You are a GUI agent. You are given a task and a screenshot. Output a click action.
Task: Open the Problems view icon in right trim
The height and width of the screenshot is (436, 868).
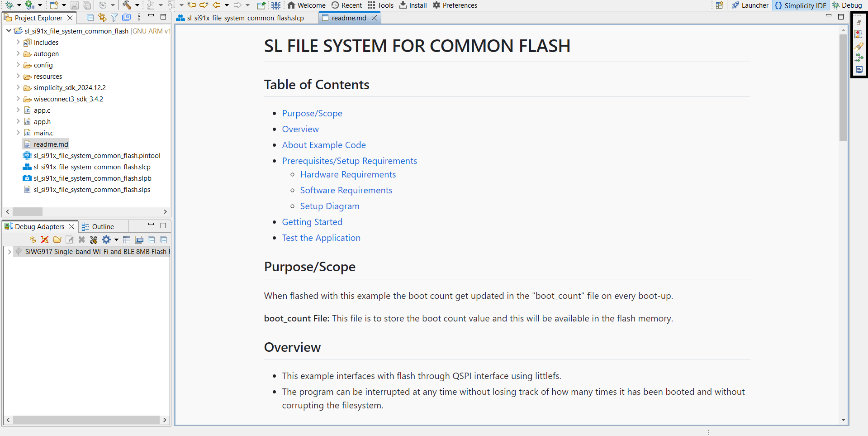point(859,34)
